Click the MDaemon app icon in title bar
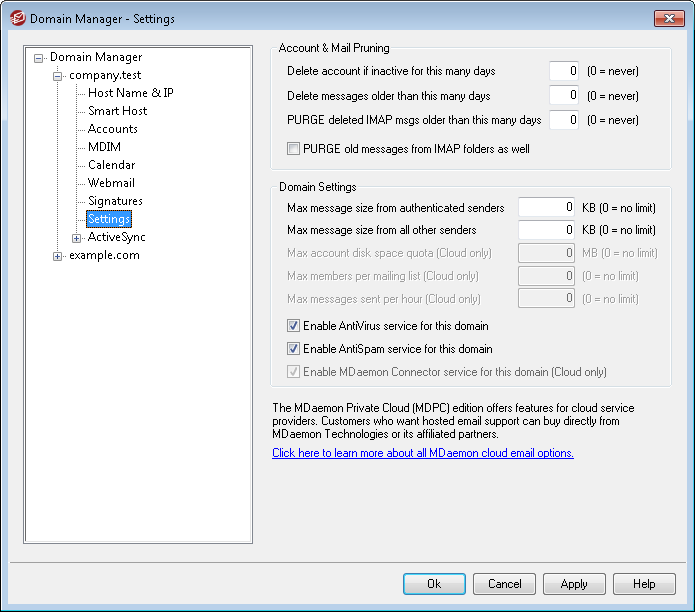Screen dimensions: 695x612 point(18,19)
